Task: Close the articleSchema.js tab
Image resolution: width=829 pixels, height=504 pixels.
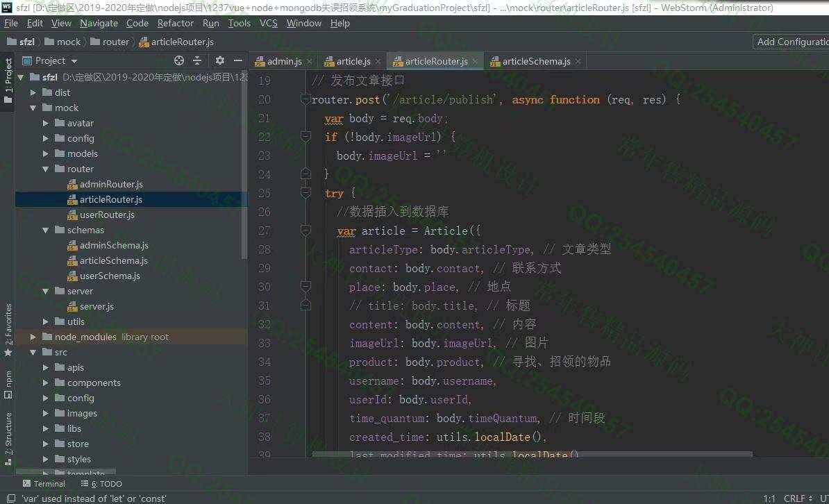Action: click(x=578, y=61)
